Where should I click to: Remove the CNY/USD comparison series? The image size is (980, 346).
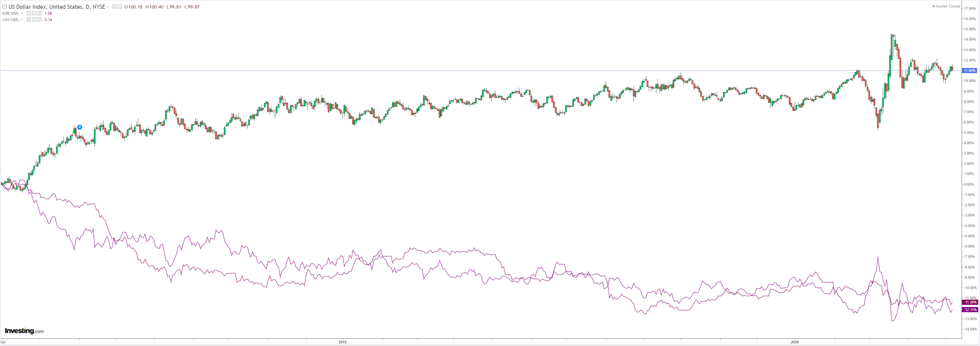point(40,20)
